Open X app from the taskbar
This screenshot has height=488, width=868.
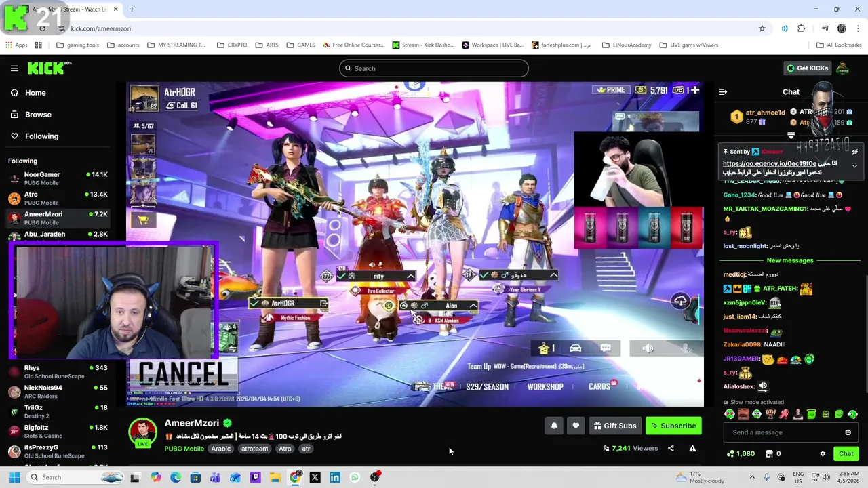point(315,477)
